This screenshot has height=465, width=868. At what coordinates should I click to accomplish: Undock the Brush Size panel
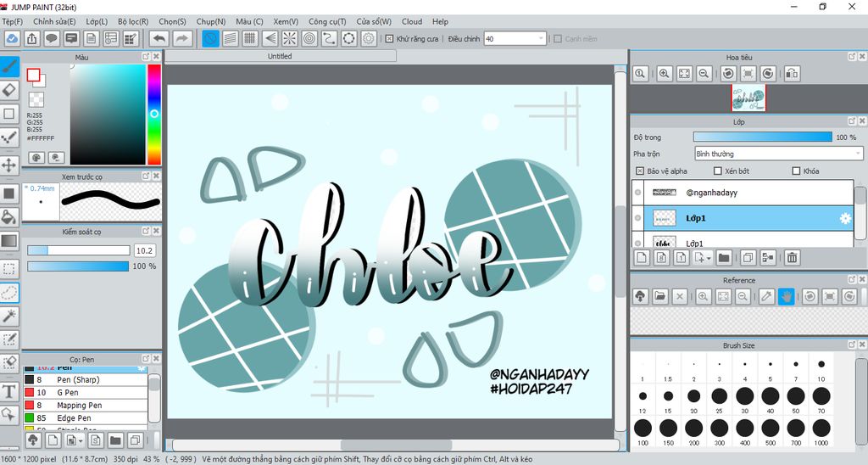click(x=852, y=345)
